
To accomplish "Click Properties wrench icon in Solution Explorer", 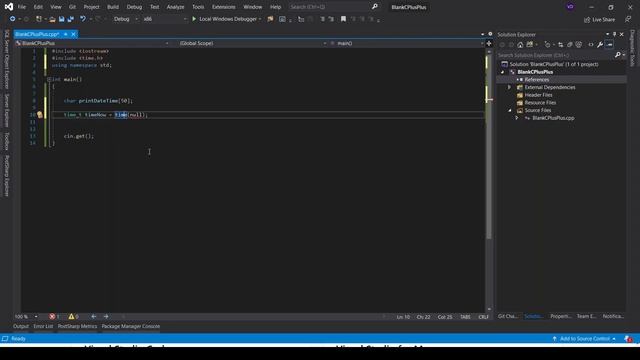I will (x=600, y=44).
